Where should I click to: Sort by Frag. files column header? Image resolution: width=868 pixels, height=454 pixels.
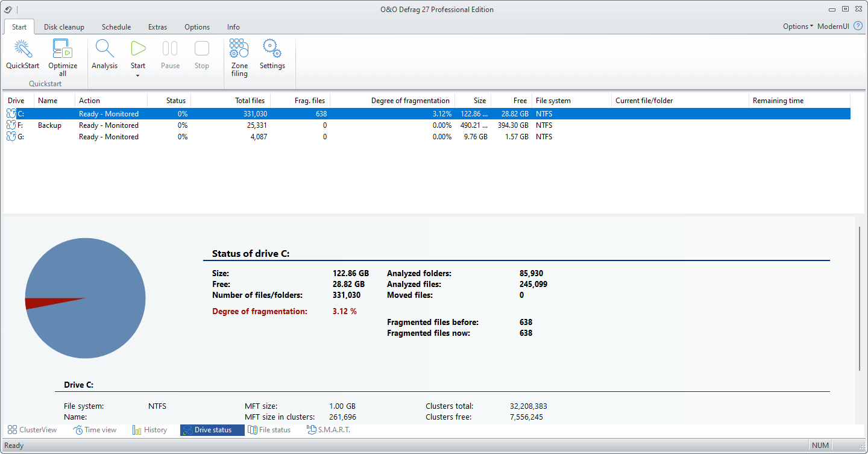(300, 101)
